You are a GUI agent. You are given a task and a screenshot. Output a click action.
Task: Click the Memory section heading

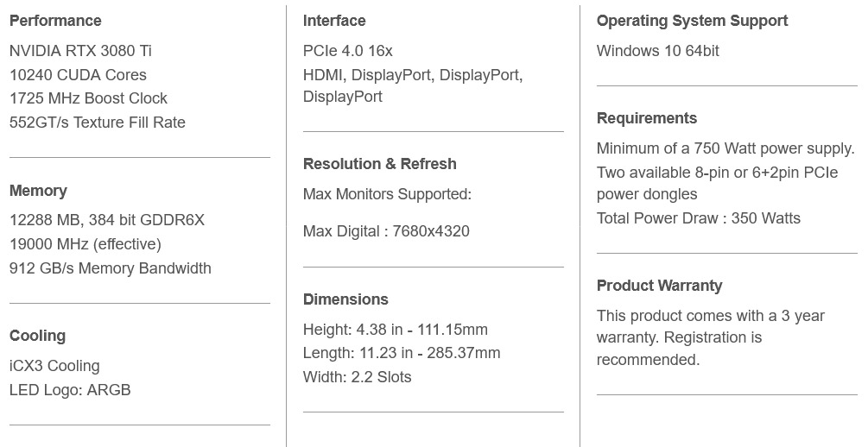(x=38, y=191)
